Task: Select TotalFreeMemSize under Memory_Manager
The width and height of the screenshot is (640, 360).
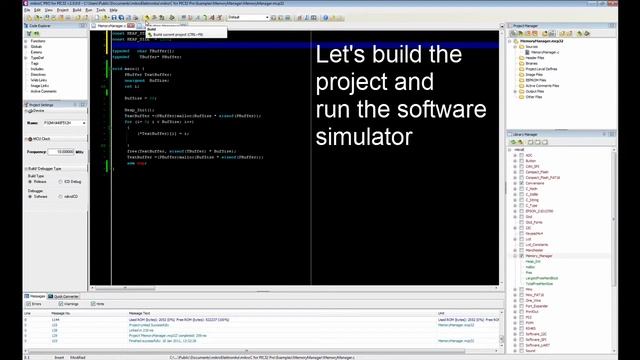Action: click(x=539, y=284)
